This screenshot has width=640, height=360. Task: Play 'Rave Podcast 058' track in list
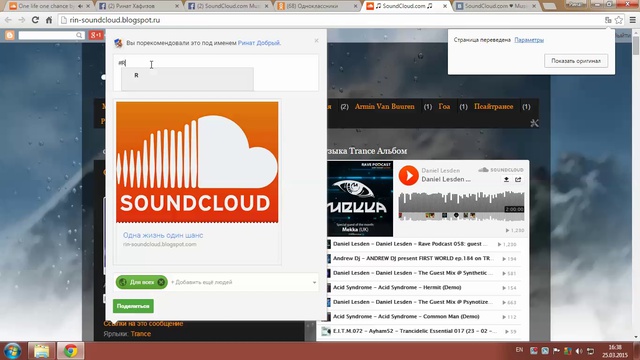click(410, 244)
